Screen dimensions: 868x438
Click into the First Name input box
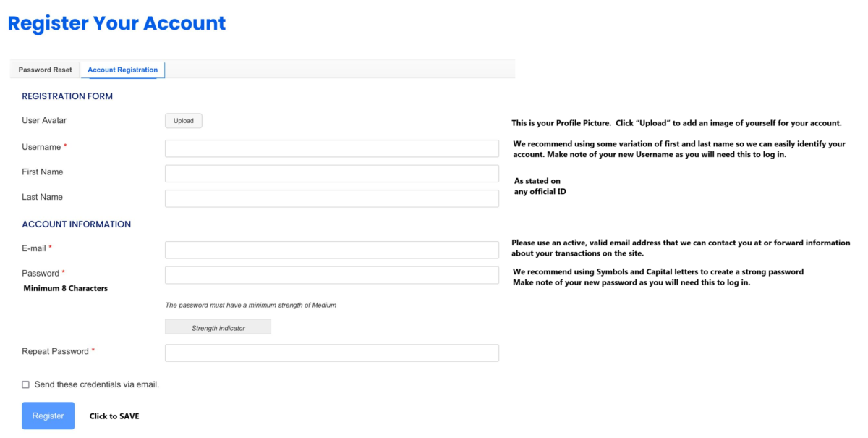332,174
